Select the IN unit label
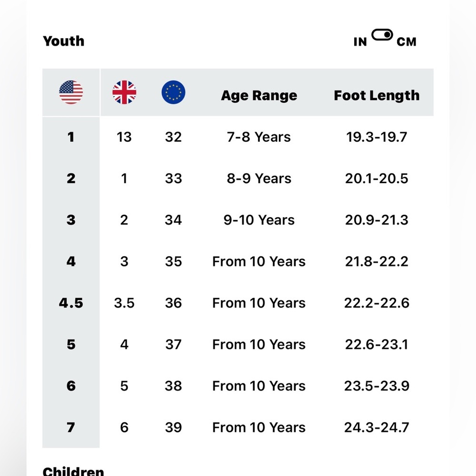476x476 pixels. (360, 42)
